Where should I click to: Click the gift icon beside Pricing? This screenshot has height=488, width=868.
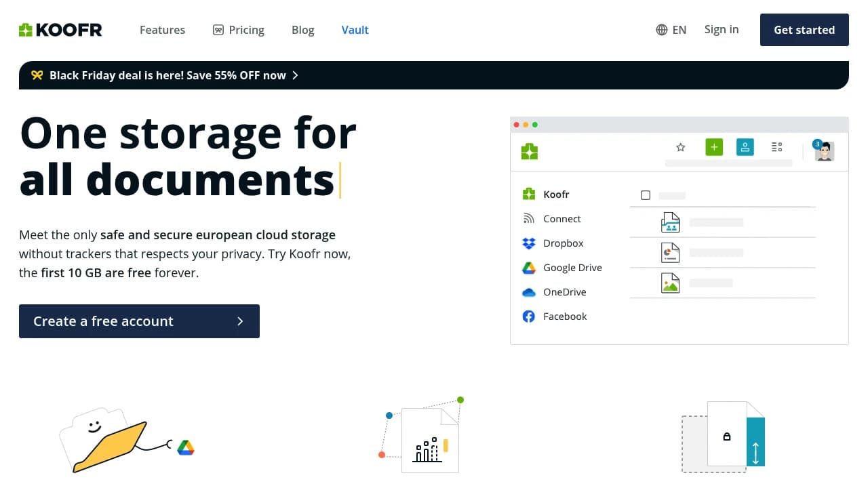point(218,30)
